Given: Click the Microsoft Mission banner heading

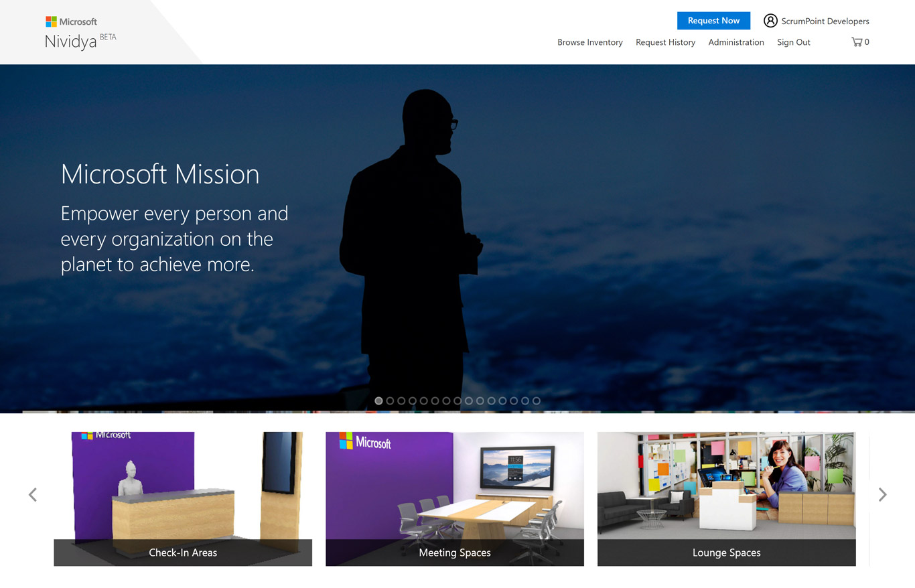Looking at the screenshot, I should pos(160,174).
